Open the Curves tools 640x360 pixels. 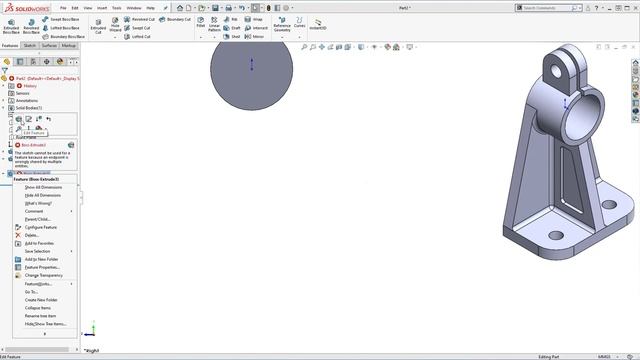(299, 22)
